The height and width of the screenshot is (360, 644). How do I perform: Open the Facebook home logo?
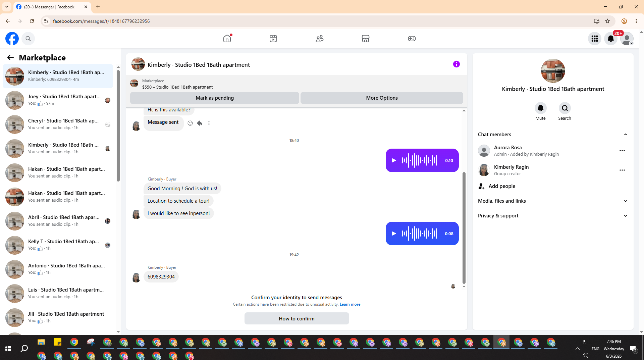tap(12, 39)
